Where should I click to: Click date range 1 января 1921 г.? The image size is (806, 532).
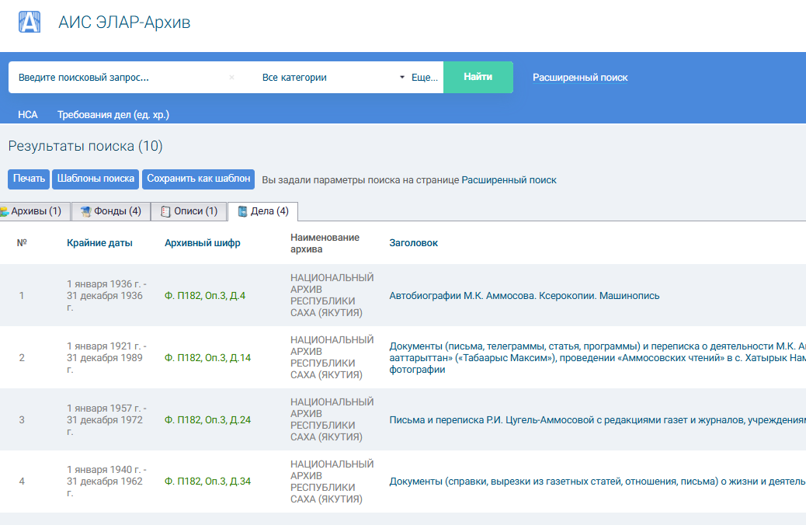(x=106, y=358)
